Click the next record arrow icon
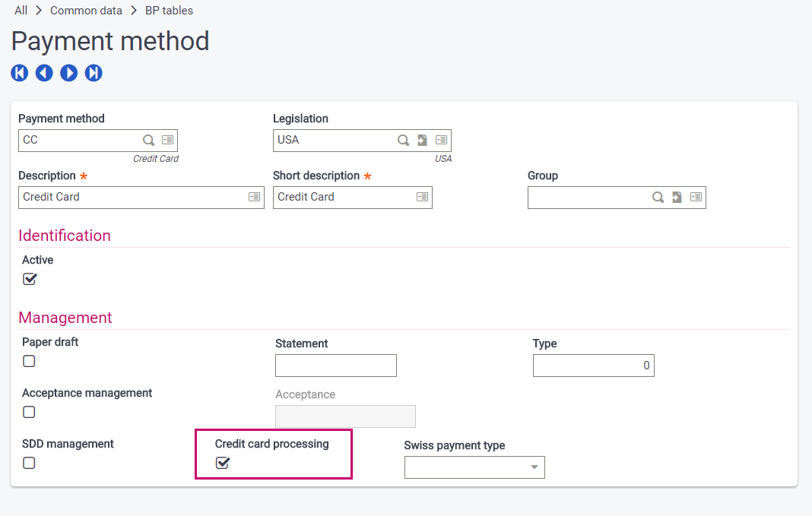The height and width of the screenshot is (516, 812). tap(69, 73)
